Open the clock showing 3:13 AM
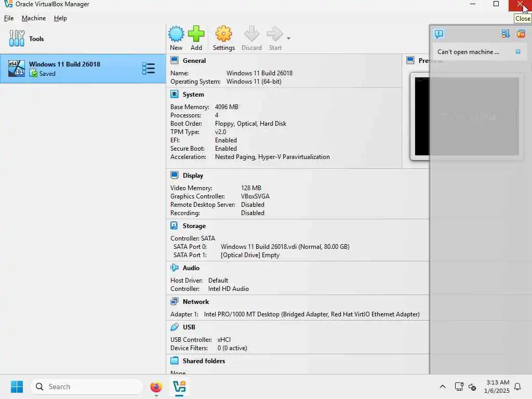Screen dimensions: 532x399 click(x=497, y=387)
